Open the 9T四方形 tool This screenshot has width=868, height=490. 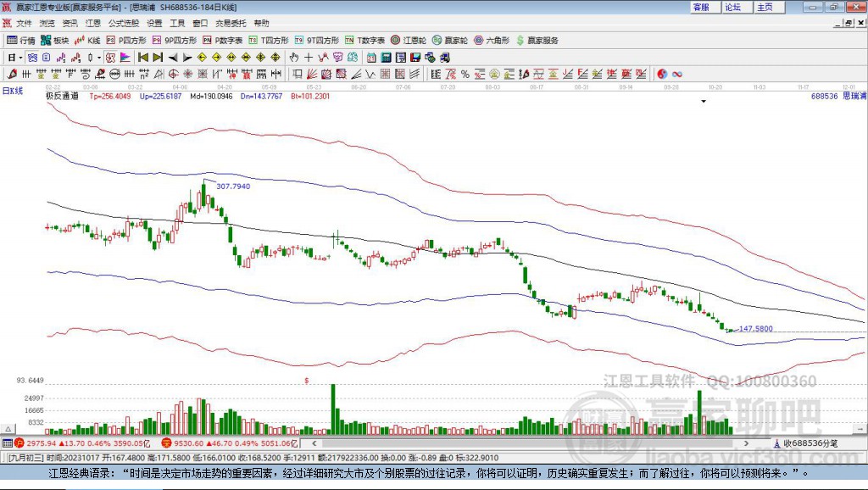317,40
